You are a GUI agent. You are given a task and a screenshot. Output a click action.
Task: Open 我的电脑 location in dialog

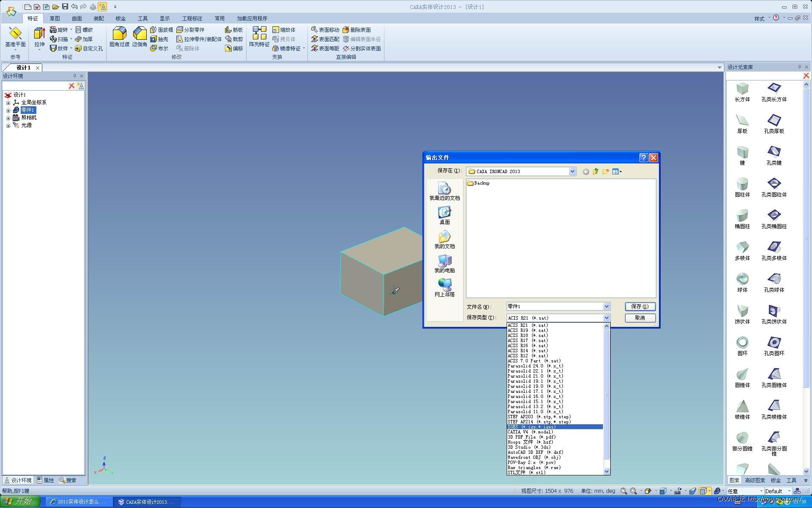pyautogui.click(x=444, y=264)
